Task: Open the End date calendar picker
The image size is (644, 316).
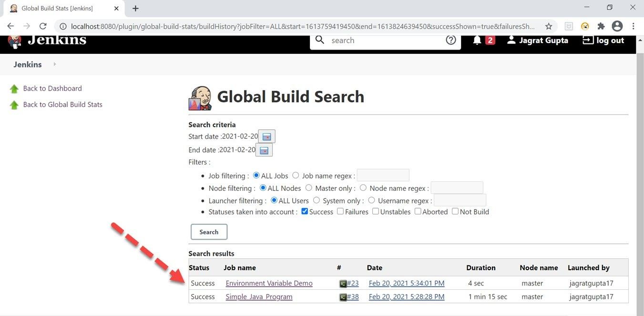Action: [x=264, y=150]
